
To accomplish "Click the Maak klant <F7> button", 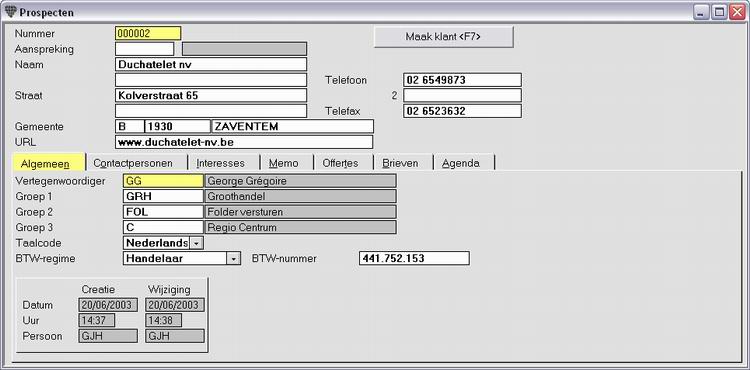I will 443,37.
